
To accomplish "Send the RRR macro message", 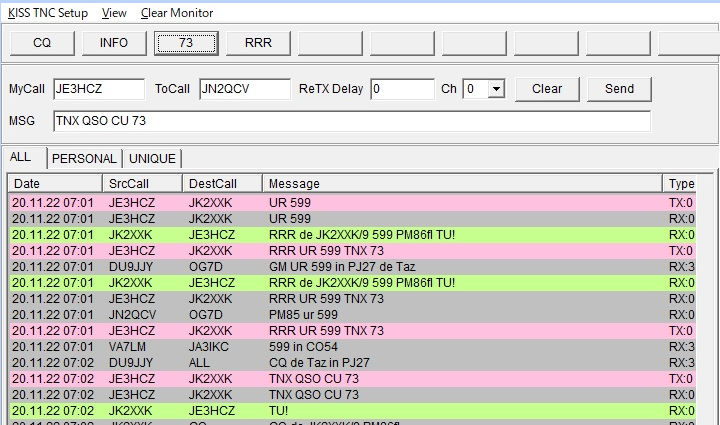I will [x=258, y=43].
